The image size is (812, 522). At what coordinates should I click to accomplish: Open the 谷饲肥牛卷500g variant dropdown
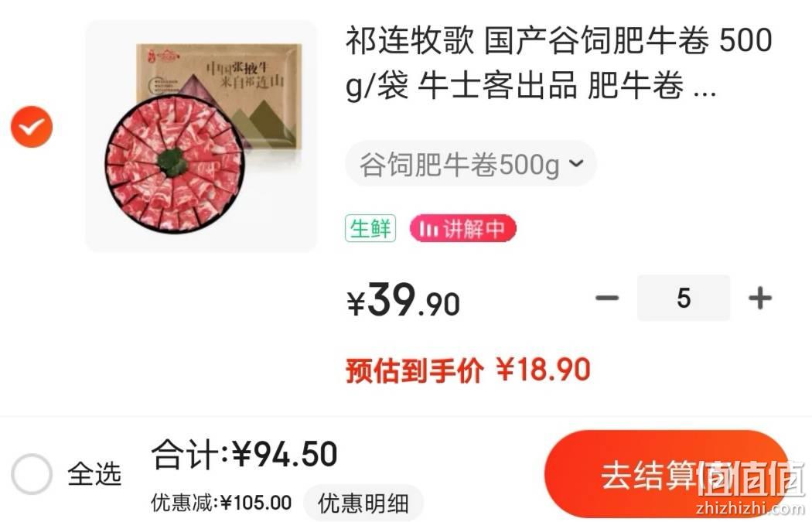pos(471,164)
